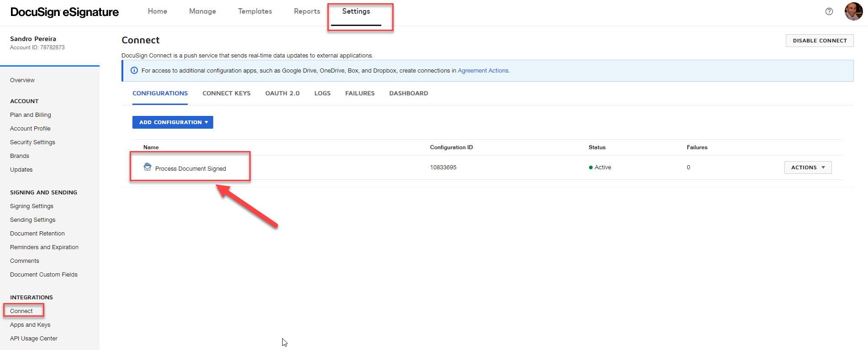Expand the Add Configuration dropdown
Image resolution: width=868 pixels, height=350 pixels.
[173, 122]
